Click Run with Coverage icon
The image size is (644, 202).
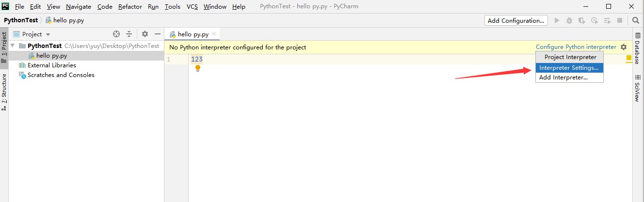[582, 20]
